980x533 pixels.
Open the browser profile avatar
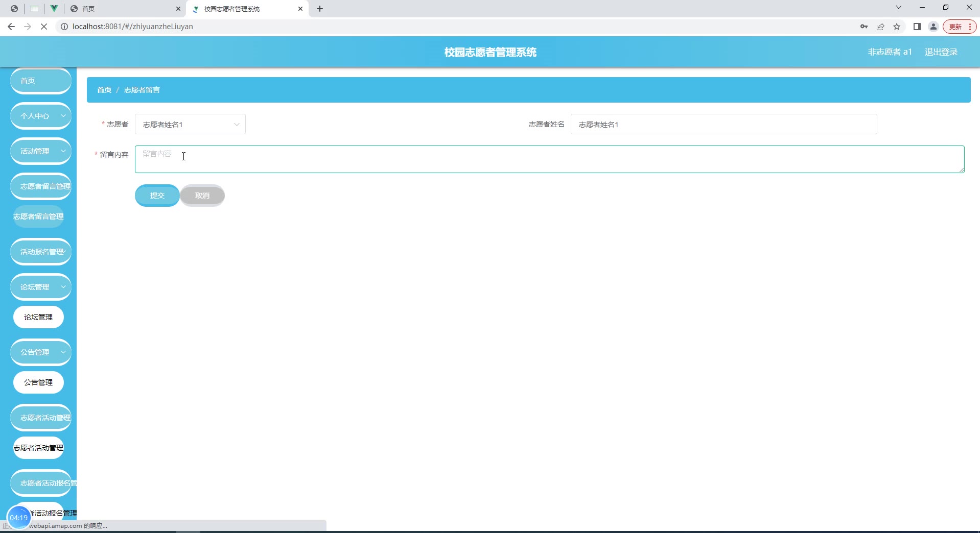(934, 27)
